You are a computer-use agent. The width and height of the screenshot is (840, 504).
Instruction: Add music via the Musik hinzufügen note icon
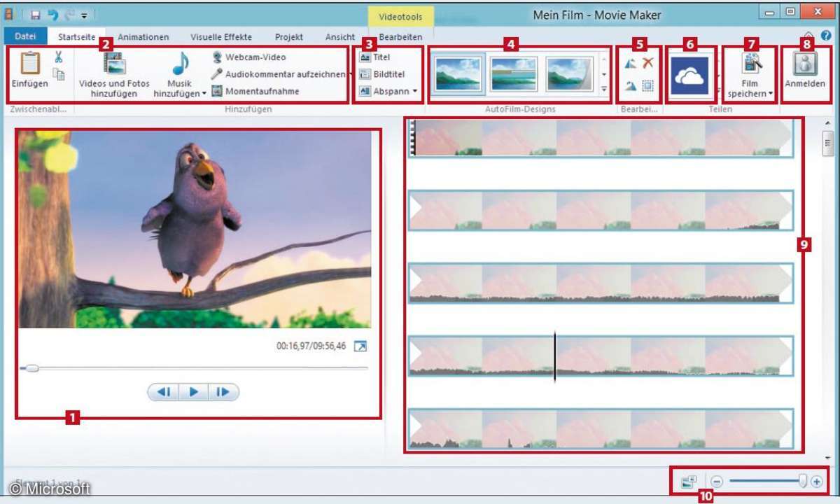tap(180, 64)
